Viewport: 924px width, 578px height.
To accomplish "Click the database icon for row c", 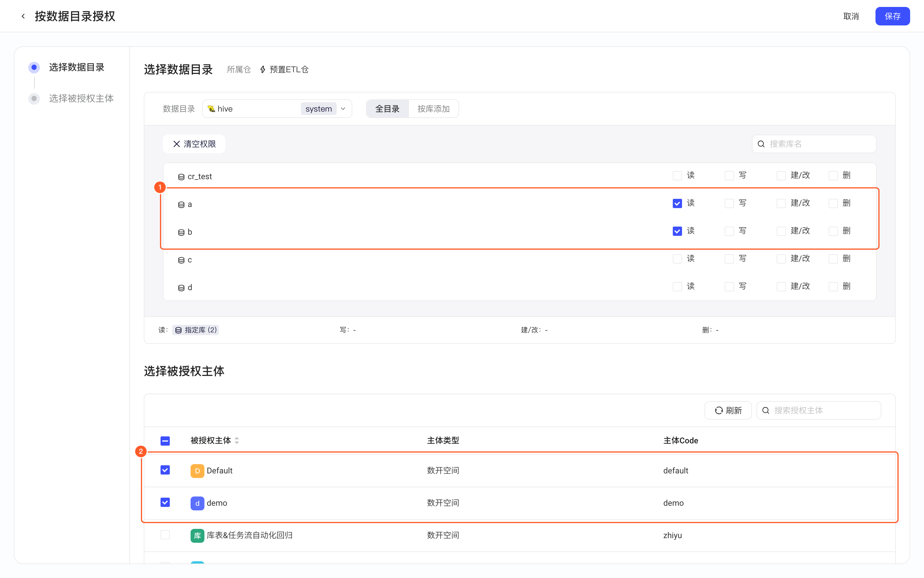I will (x=181, y=260).
